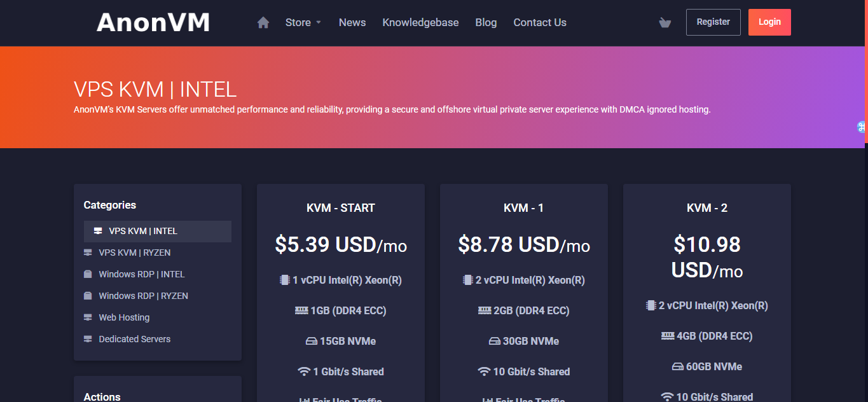
Task: Click the floating widget icon at right edge
Action: click(862, 127)
